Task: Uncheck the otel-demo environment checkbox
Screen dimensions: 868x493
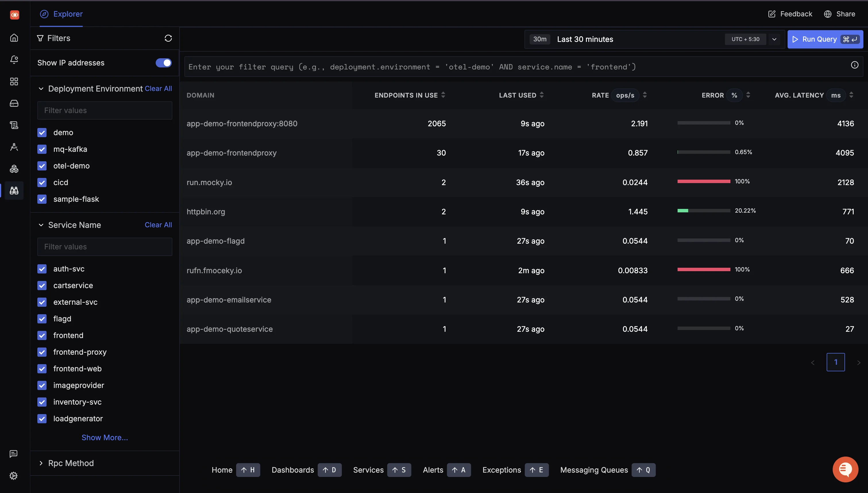Action: click(x=42, y=166)
